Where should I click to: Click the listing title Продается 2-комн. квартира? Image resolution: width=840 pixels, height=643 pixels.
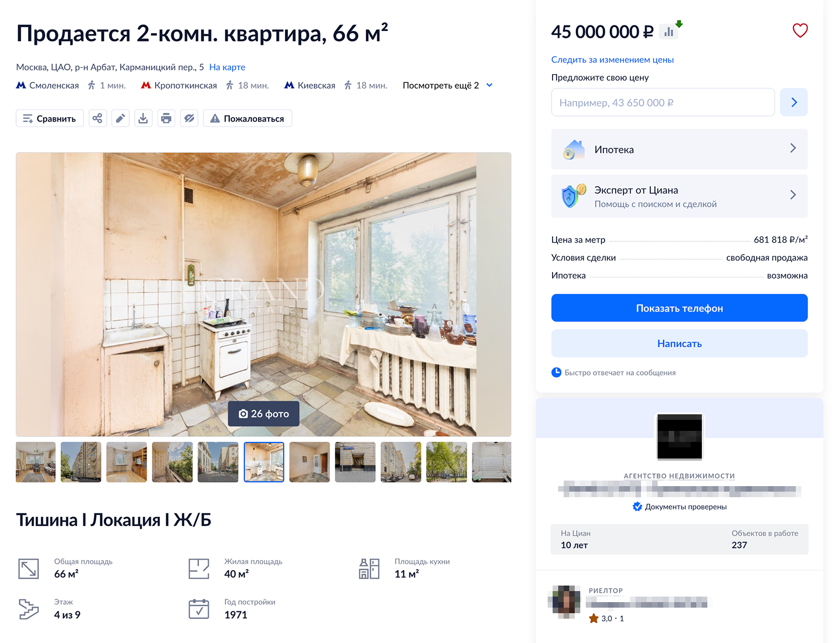202,33
